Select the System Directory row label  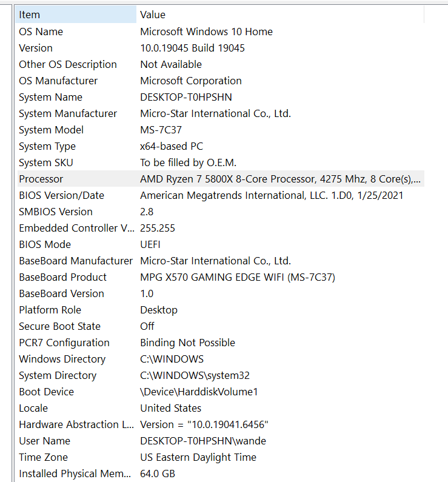[58, 375]
